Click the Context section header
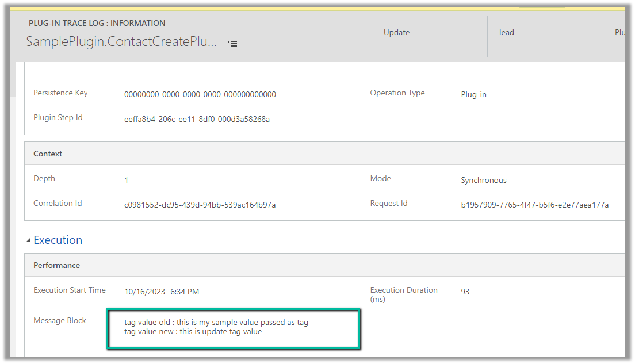 (48, 154)
